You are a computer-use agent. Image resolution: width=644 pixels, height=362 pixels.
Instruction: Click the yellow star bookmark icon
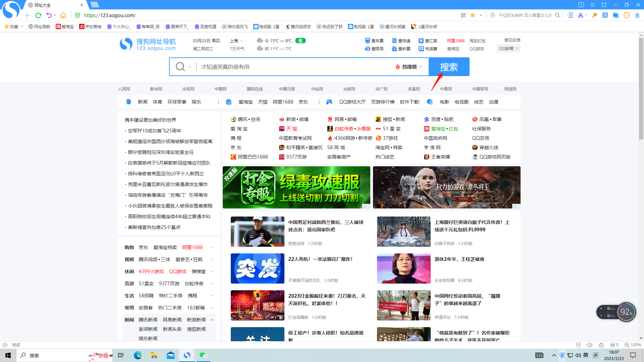473,15
